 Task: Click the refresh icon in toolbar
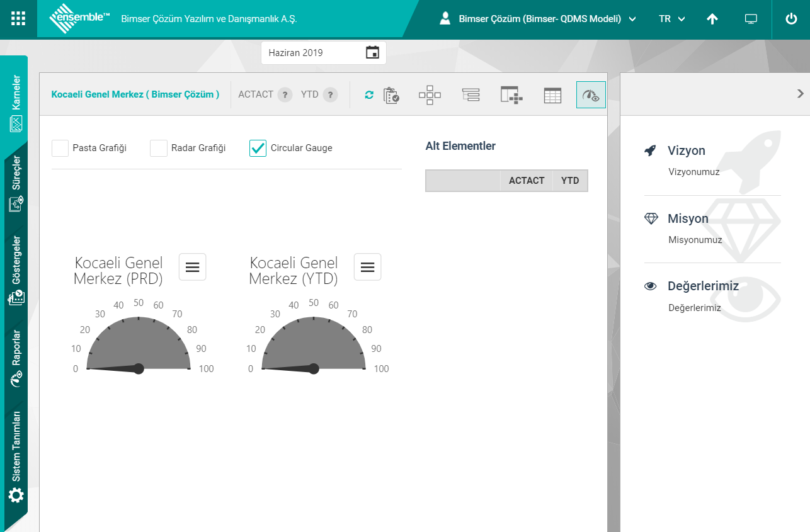(369, 95)
